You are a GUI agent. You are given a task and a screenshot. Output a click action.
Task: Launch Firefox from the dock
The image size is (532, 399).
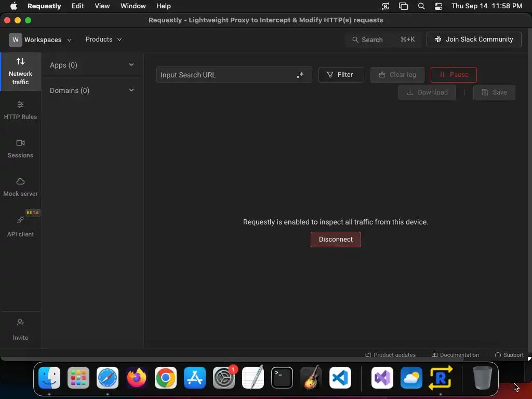(137, 378)
